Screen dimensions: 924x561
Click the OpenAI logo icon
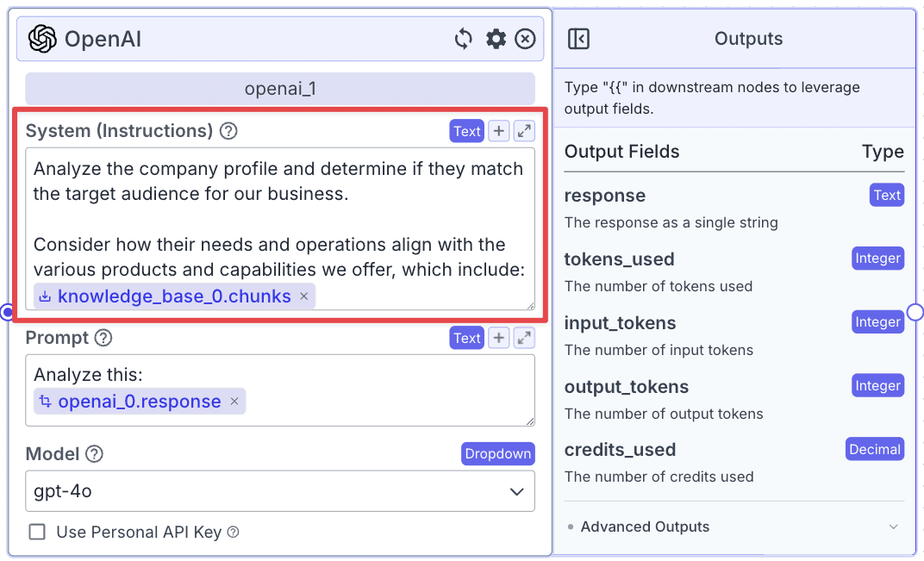pos(42,39)
